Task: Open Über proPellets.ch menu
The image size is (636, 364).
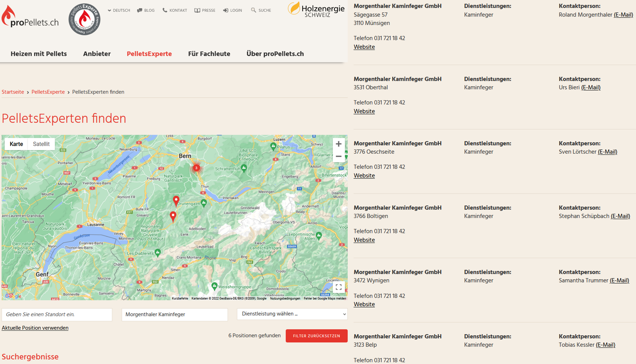Action: coord(275,54)
